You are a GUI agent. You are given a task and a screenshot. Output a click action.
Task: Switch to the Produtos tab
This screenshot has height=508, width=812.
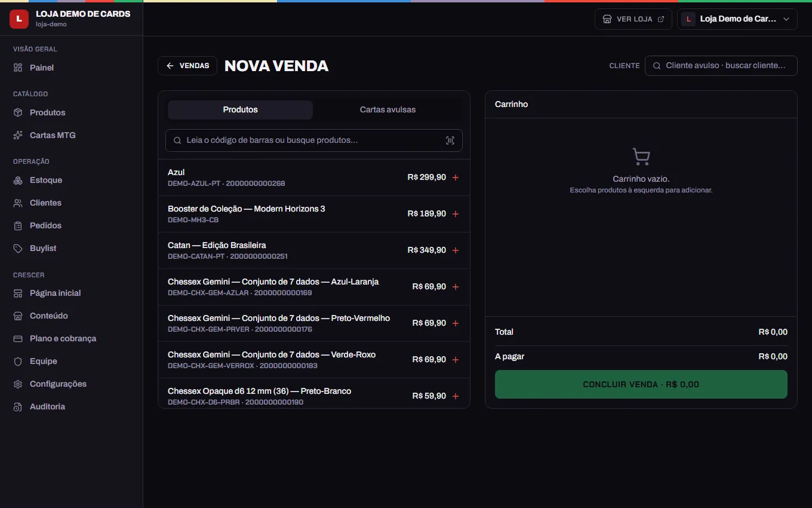coord(240,110)
